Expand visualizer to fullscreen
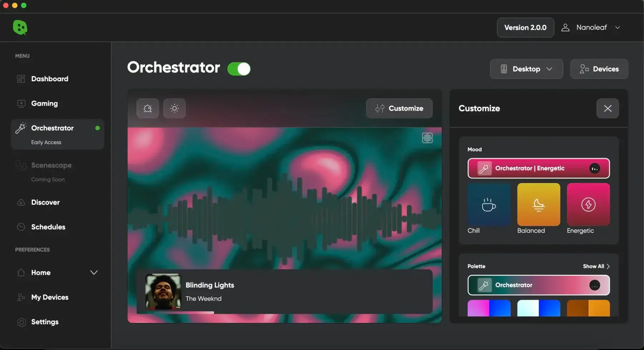This screenshot has width=644, height=350. [x=427, y=138]
